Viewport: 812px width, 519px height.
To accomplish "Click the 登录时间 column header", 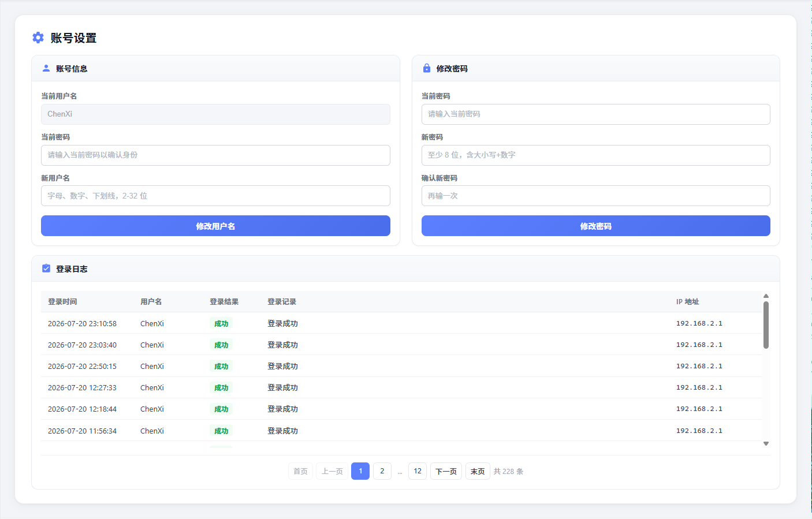I will [62, 301].
